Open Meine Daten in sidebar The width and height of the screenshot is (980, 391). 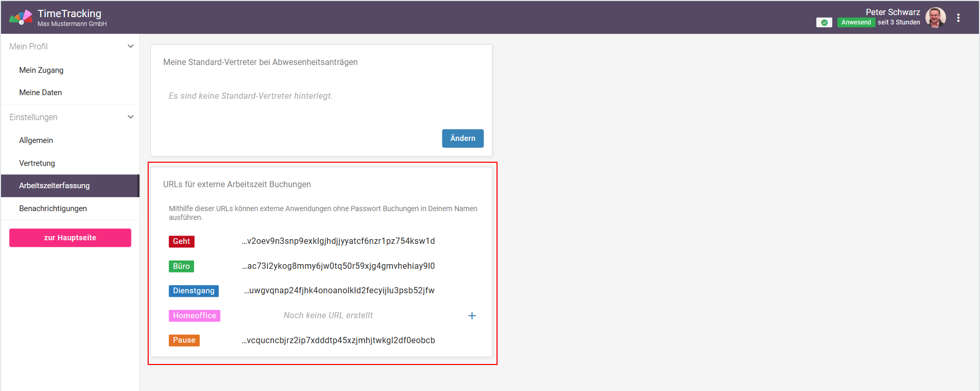[41, 93]
